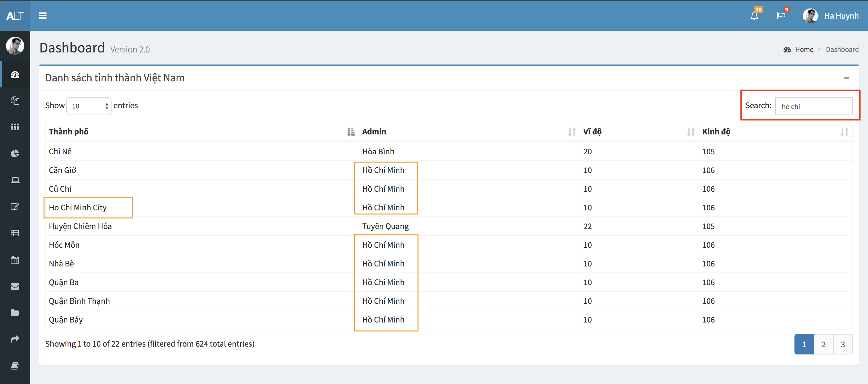
Task: Sort table by Admin column
Action: (x=468, y=132)
